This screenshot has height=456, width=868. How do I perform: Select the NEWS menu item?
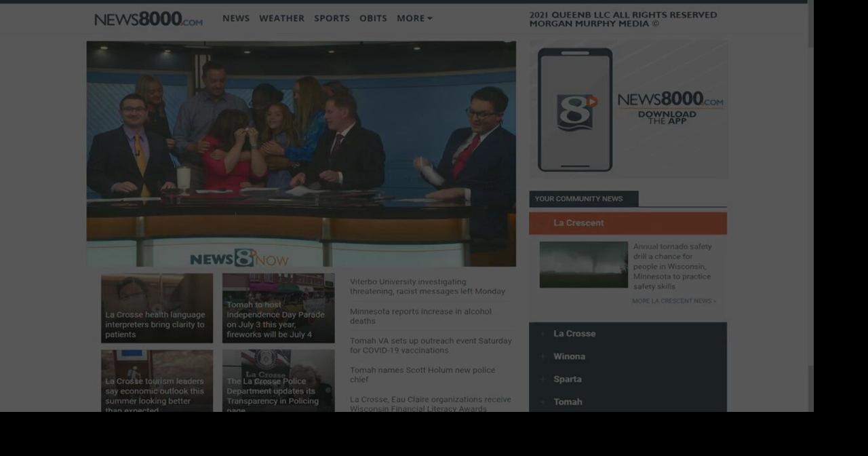tap(236, 18)
